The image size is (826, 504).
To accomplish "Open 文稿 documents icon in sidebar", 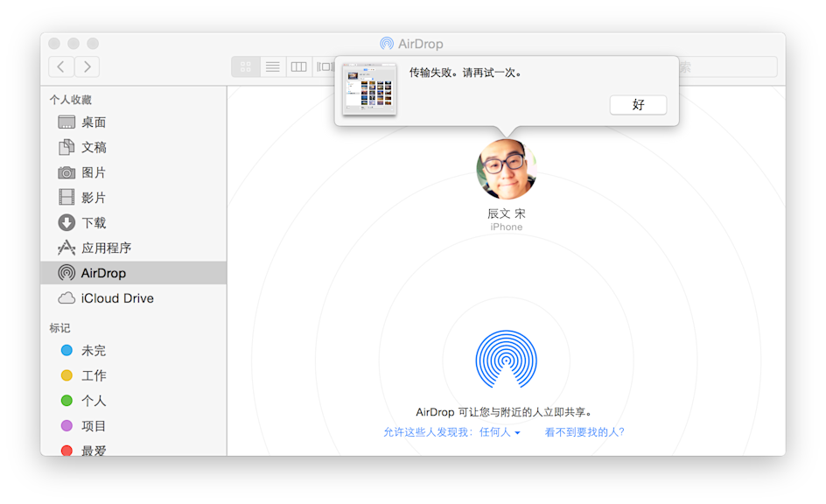I will 66,148.
